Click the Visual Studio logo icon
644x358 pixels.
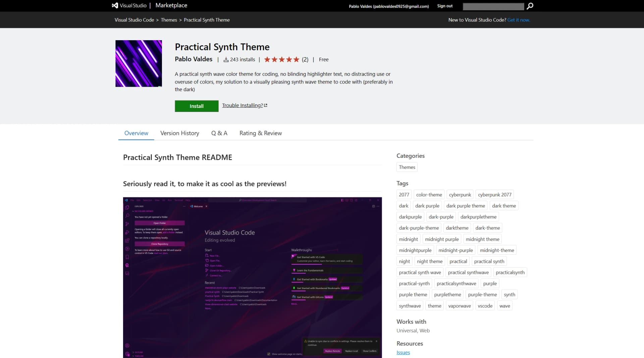115,5
